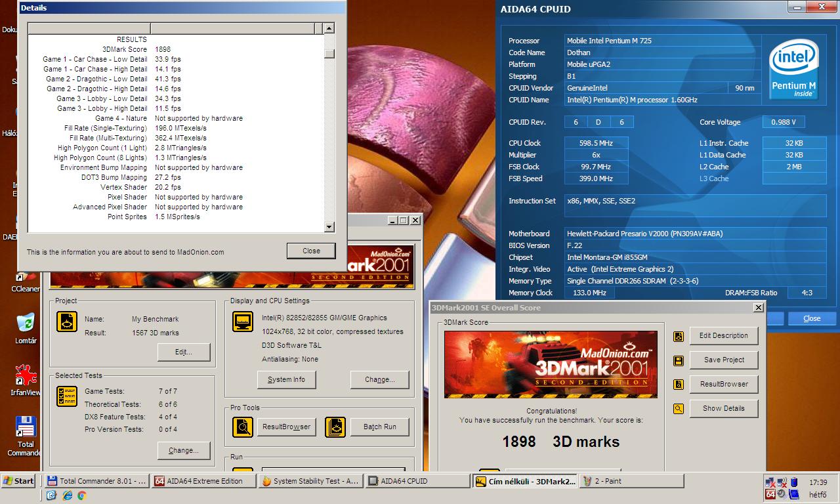Screen dimensions: 840x504
Task: Click the monitor icon in Display and CPU Settings
Action: pos(243,322)
